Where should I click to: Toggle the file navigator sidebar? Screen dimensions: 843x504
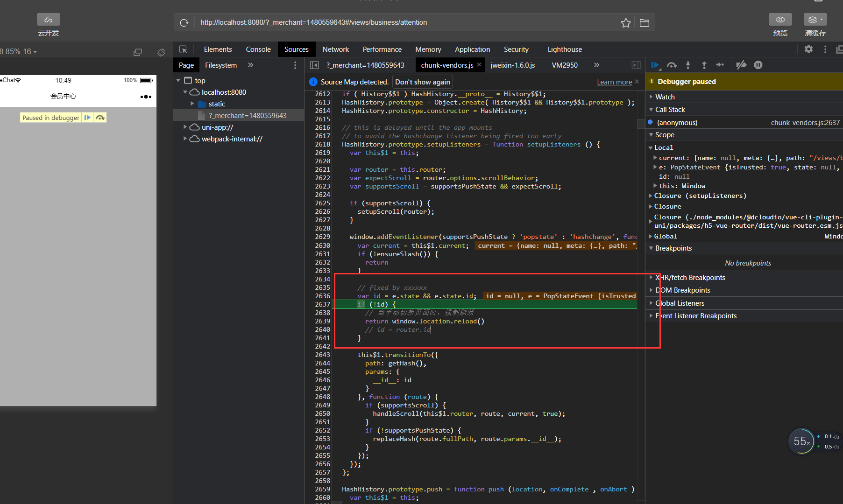314,65
